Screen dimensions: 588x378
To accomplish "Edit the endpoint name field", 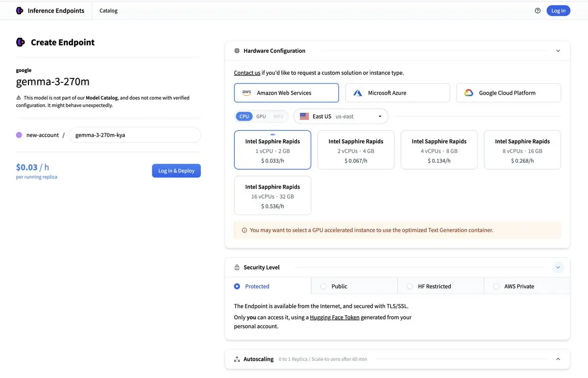I will [x=135, y=135].
